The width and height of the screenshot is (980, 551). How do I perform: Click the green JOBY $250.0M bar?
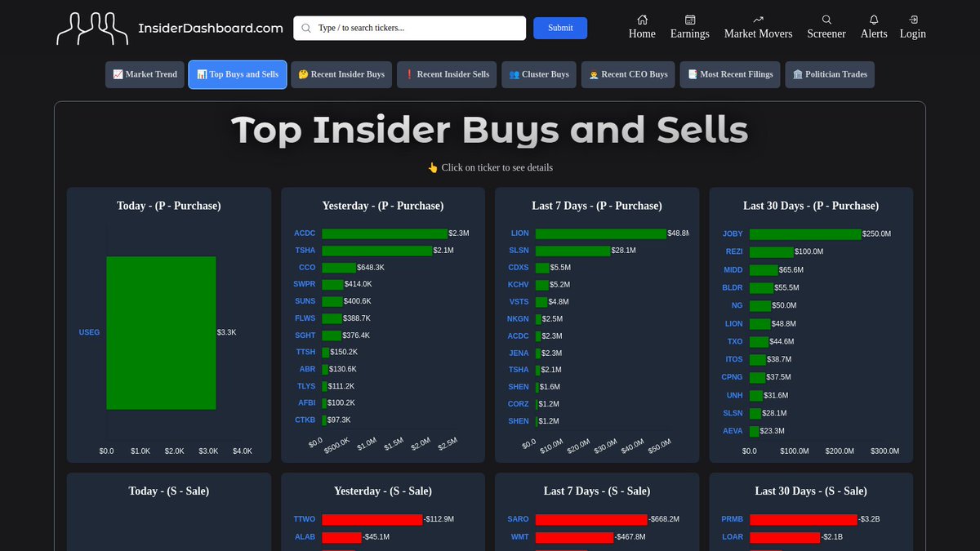[805, 233]
